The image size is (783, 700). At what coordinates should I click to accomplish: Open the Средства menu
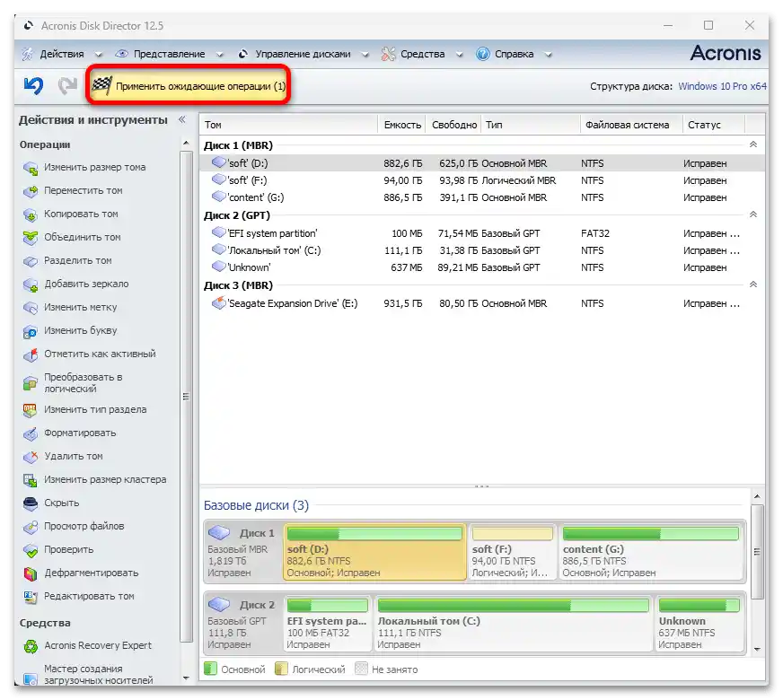(422, 54)
